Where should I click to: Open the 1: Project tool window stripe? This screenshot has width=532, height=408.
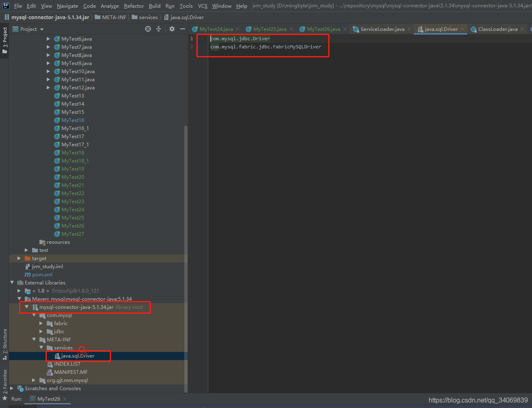click(4, 40)
